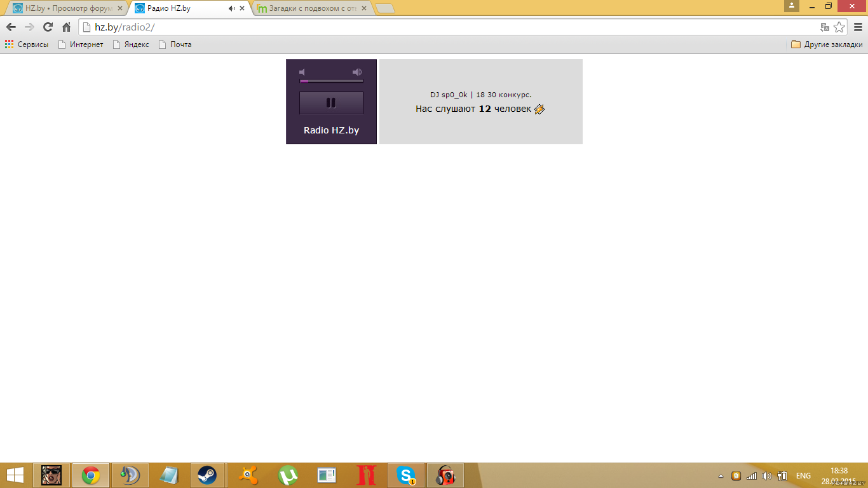Open the Почта bookmark

[x=175, y=44]
